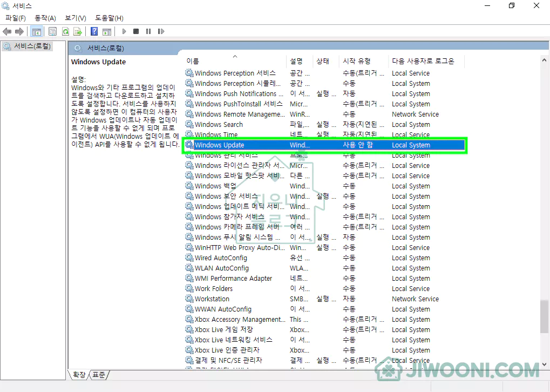
Task: Select Windows 참가자 서비스 row
Action: (x=324, y=217)
